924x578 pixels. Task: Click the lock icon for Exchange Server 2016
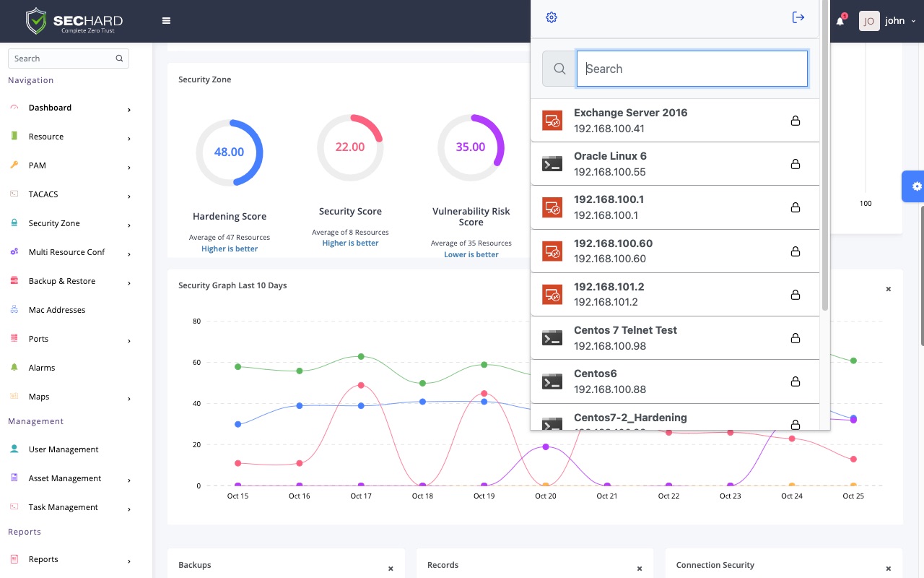click(795, 121)
